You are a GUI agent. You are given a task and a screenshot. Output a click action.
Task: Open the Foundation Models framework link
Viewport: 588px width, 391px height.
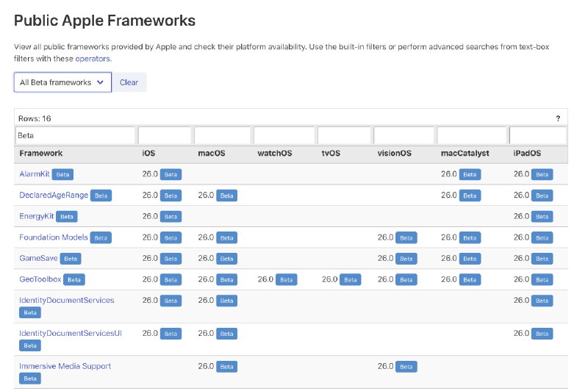(x=54, y=237)
